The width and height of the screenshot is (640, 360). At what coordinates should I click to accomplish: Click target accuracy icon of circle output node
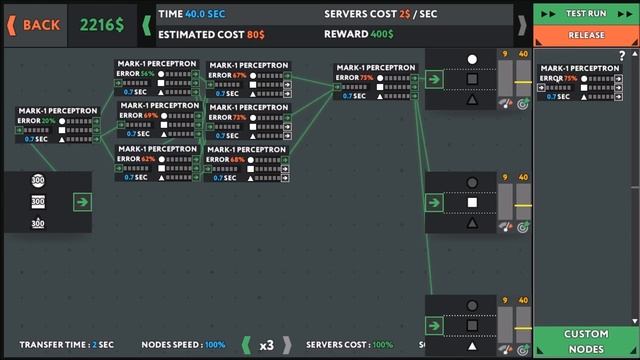pyautogui.click(x=523, y=104)
